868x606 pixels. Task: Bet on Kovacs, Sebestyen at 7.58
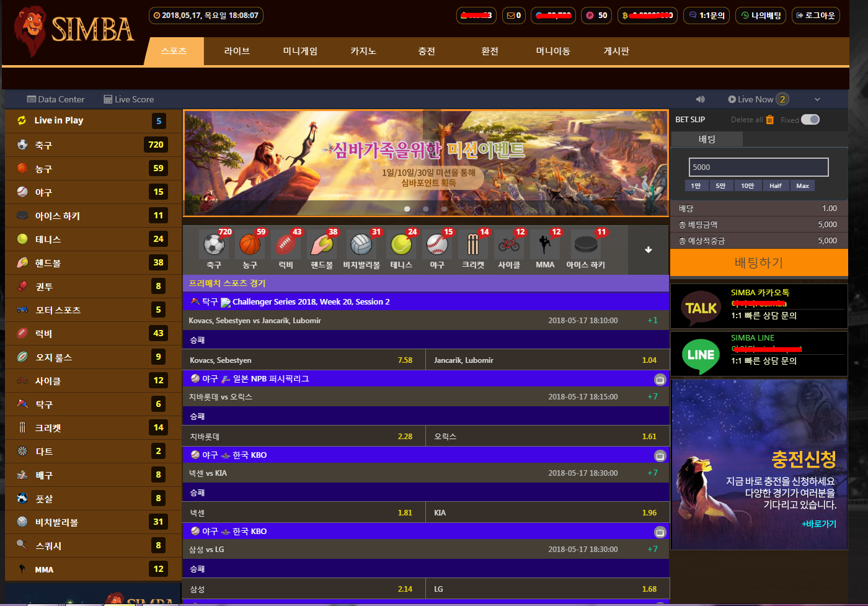click(x=304, y=360)
